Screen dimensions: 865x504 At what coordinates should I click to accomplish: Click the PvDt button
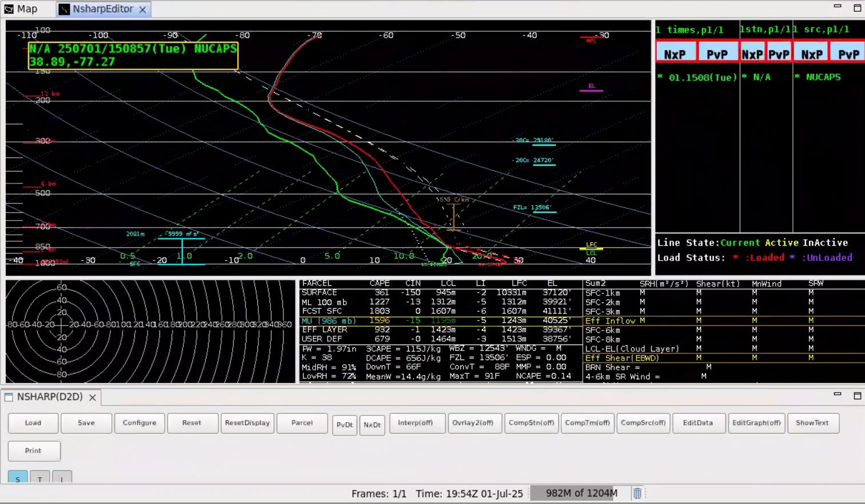click(x=345, y=425)
